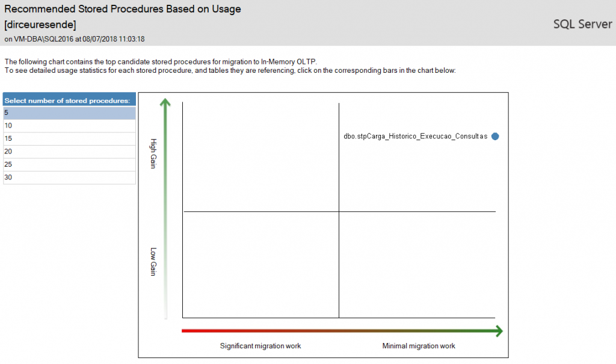Select 25 stored procedures
This screenshot has width=616, height=364.
pyautogui.click(x=70, y=165)
